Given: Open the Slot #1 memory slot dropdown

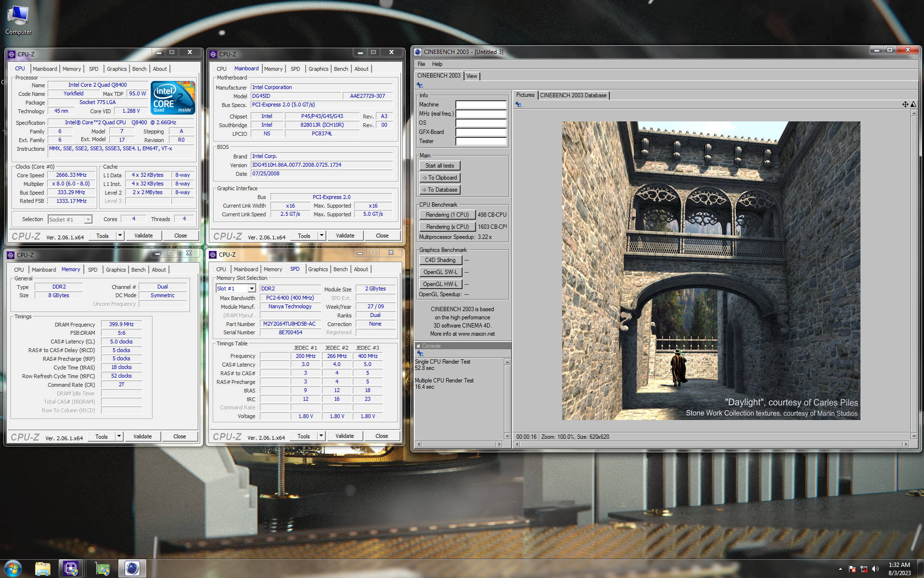Looking at the screenshot, I should (251, 289).
